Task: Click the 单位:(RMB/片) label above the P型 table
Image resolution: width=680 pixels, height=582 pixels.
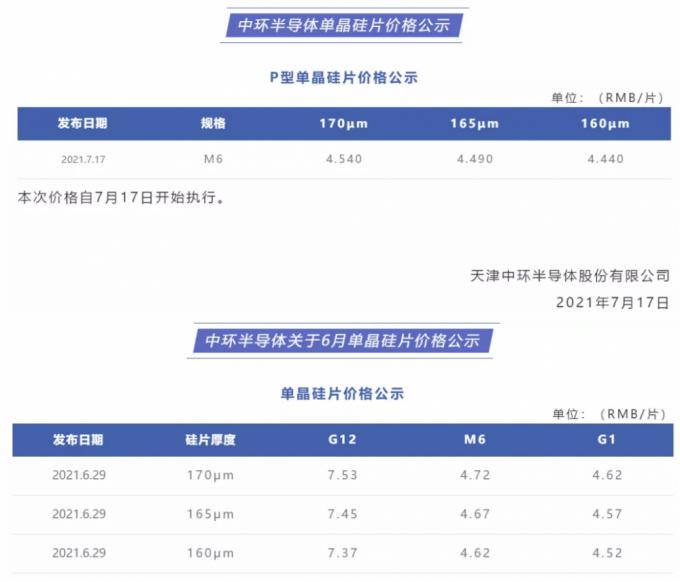Action: click(x=608, y=98)
